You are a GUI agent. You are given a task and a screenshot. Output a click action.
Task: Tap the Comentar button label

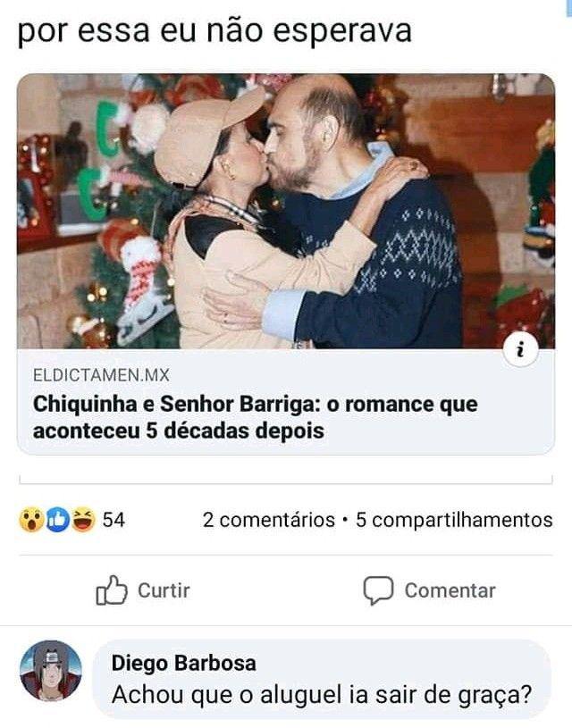(450, 590)
